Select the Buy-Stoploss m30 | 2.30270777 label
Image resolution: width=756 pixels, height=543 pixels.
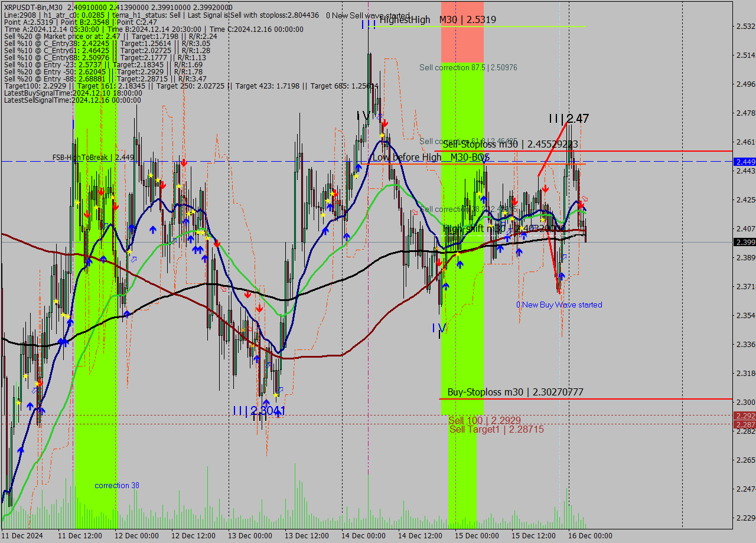click(x=516, y=392)
